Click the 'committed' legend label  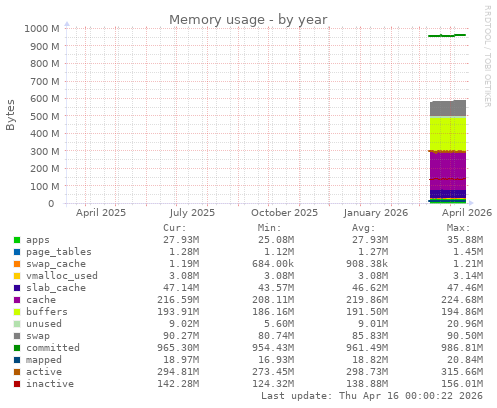[53, 348]
